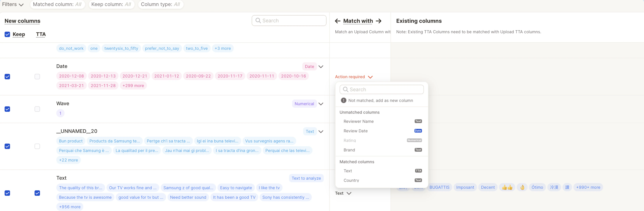Open the Text match dropdown at bottom
This screenshot has height=211, width=644.
coord(343,193)
